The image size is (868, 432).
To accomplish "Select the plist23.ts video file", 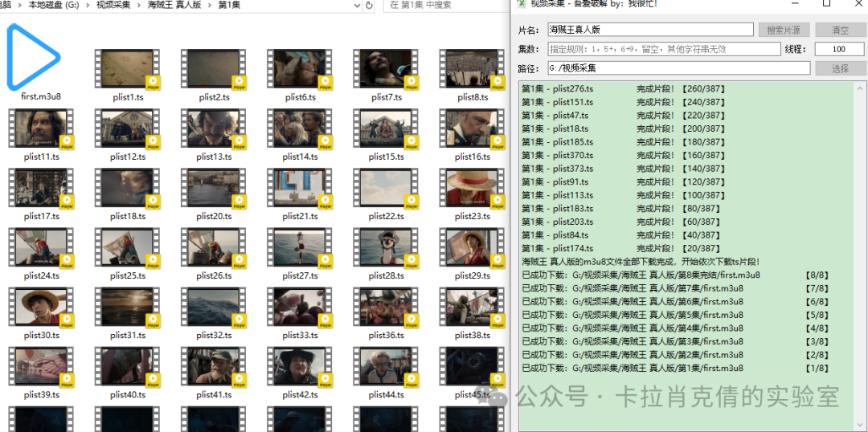I will click(472, 189).
